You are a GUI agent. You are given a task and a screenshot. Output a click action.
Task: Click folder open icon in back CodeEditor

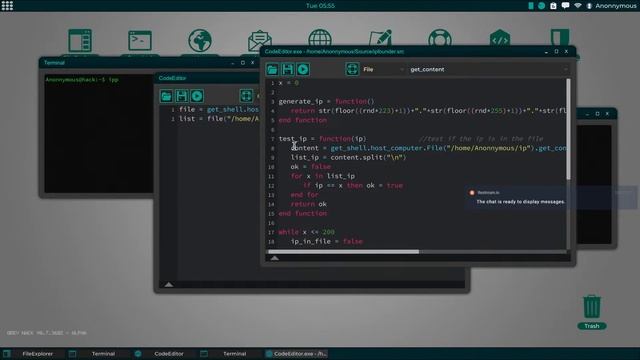[166, 96]
